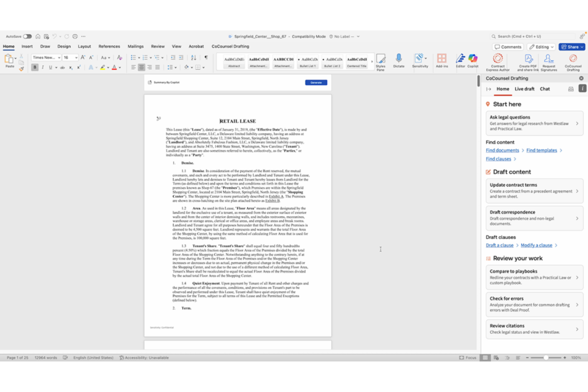
Task: Click Find templates link
Action: coord(542,151)
